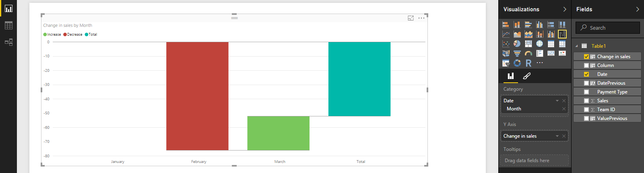Image resolution: width=644 pixels, height=173 pixels.
Task: Select the Matrix visualization
Action: (562, 44)
